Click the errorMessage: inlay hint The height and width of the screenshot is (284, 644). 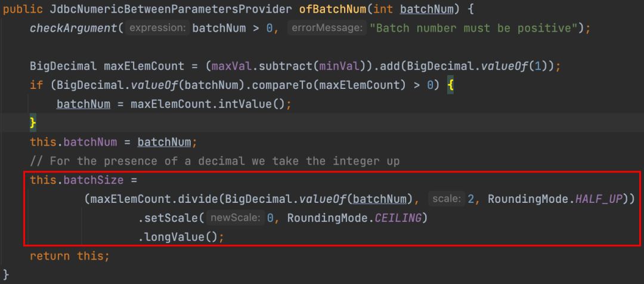[326, 28]
